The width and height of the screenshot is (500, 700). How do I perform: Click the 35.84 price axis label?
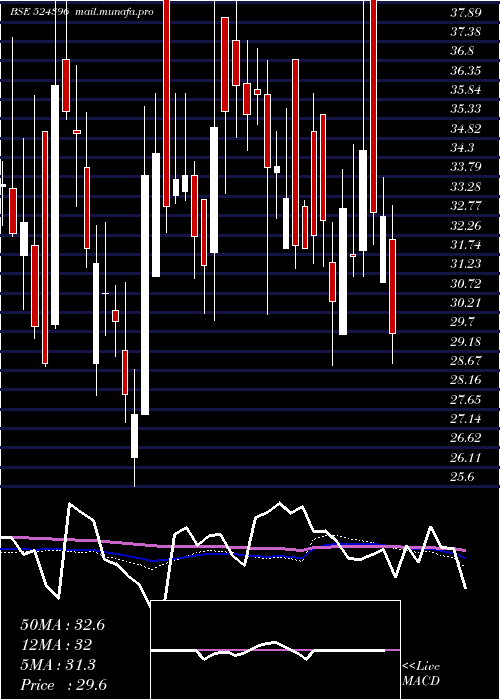(x=466, y=90)
